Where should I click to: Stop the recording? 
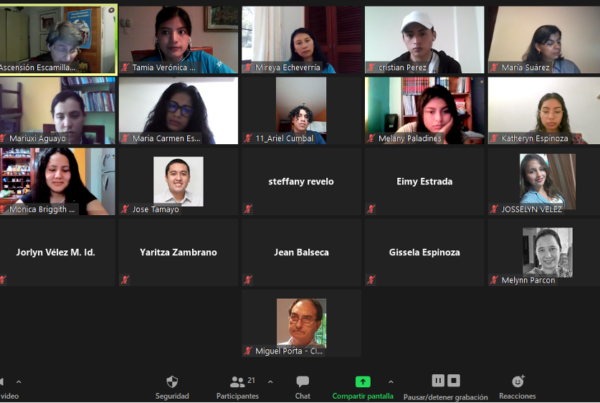tap(454, 381)
